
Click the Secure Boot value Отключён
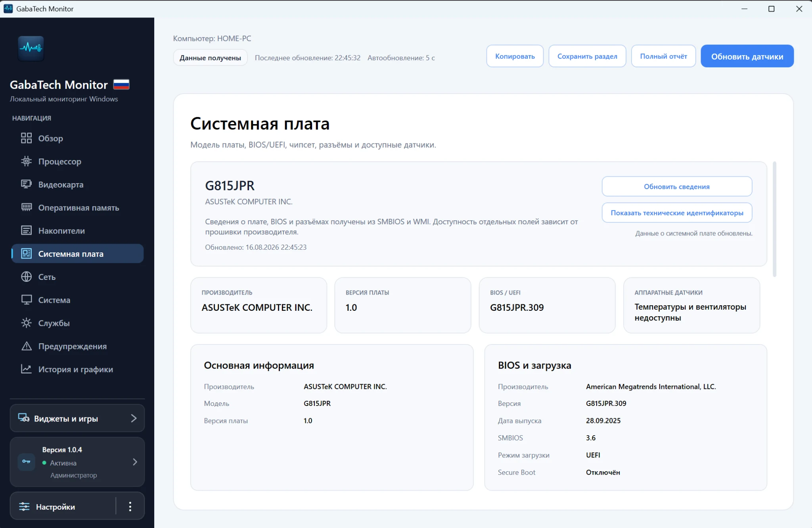click(x=603, y=472)
